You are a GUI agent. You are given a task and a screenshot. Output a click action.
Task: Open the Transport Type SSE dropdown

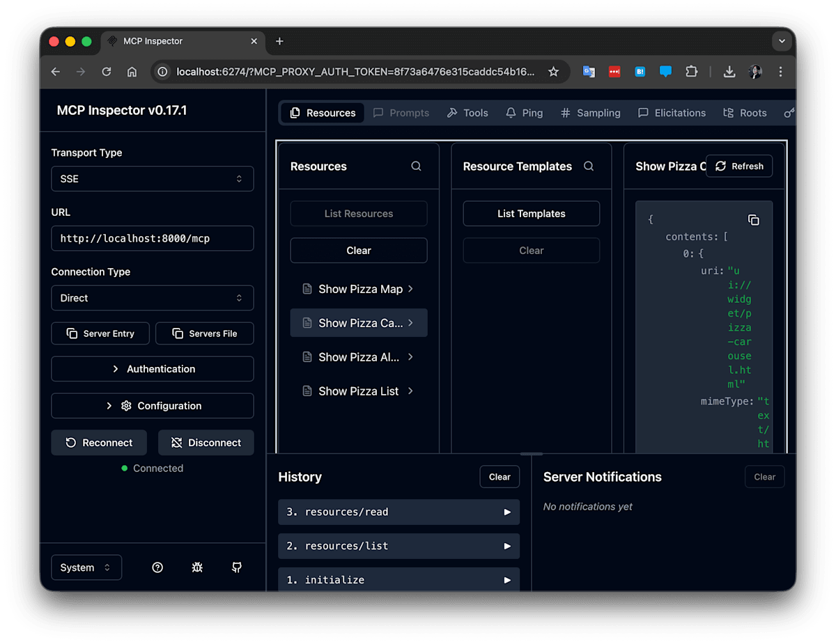[x=153, y=179]
